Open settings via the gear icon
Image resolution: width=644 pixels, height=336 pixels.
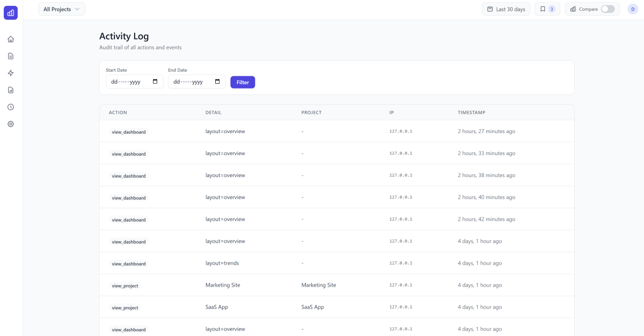[x=11, y=124]
